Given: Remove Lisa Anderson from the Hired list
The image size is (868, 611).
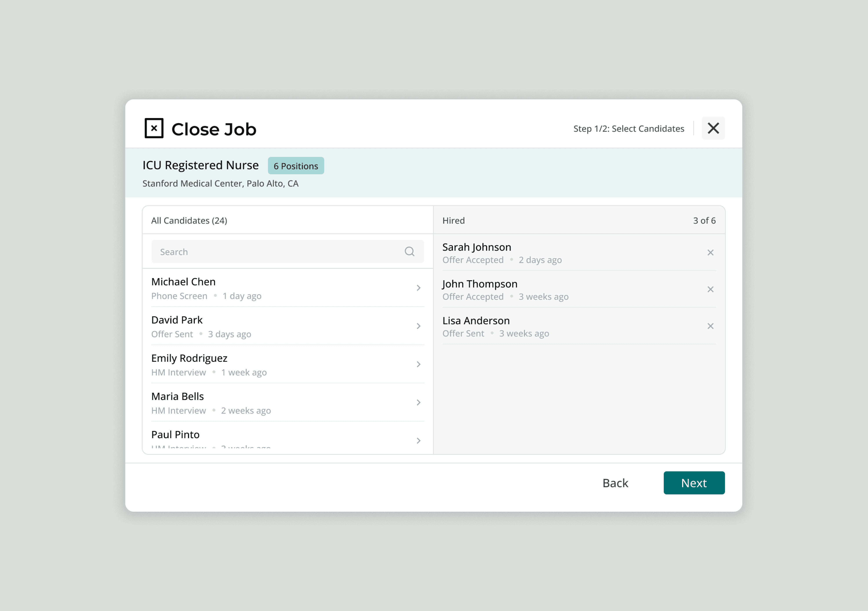Looking at the screenshot, I should pyautogui.click(x=710, y=326).
